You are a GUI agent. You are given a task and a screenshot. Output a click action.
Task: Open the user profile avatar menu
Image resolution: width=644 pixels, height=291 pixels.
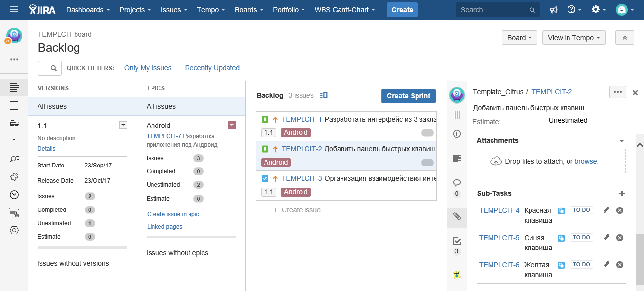(625, 10)
